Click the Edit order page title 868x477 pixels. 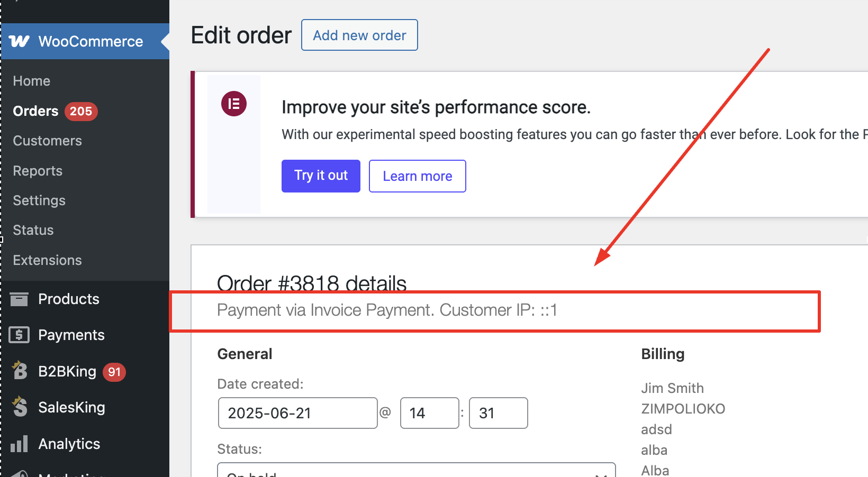(241, 35)
